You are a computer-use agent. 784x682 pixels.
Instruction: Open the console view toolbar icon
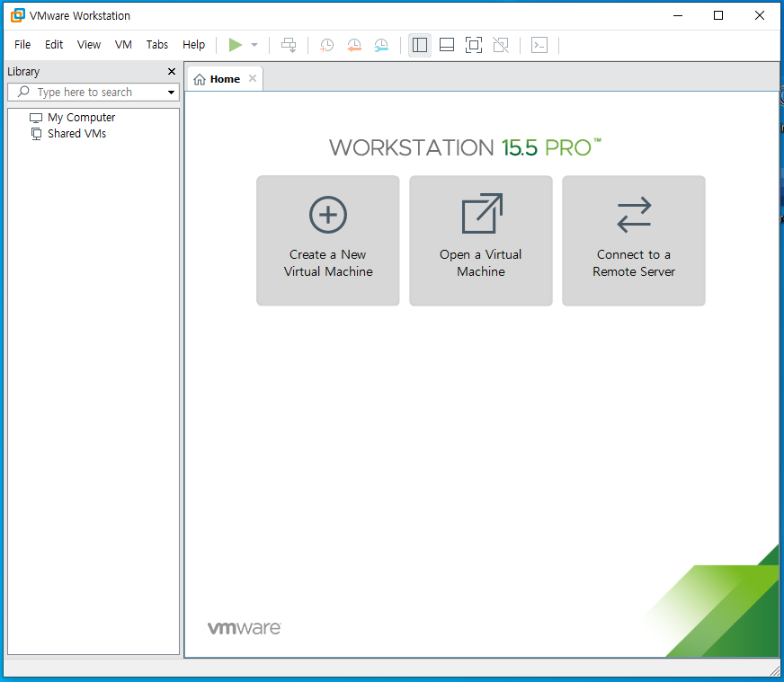(x=539, y=45)
